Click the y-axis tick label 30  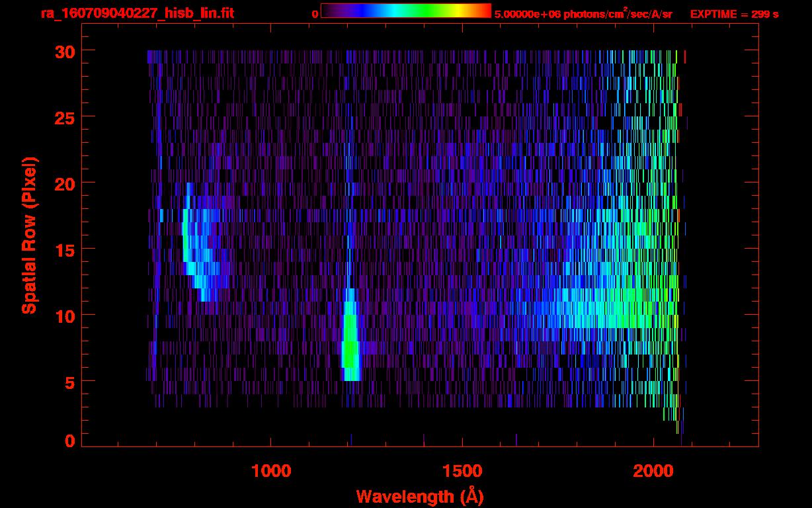63,51
